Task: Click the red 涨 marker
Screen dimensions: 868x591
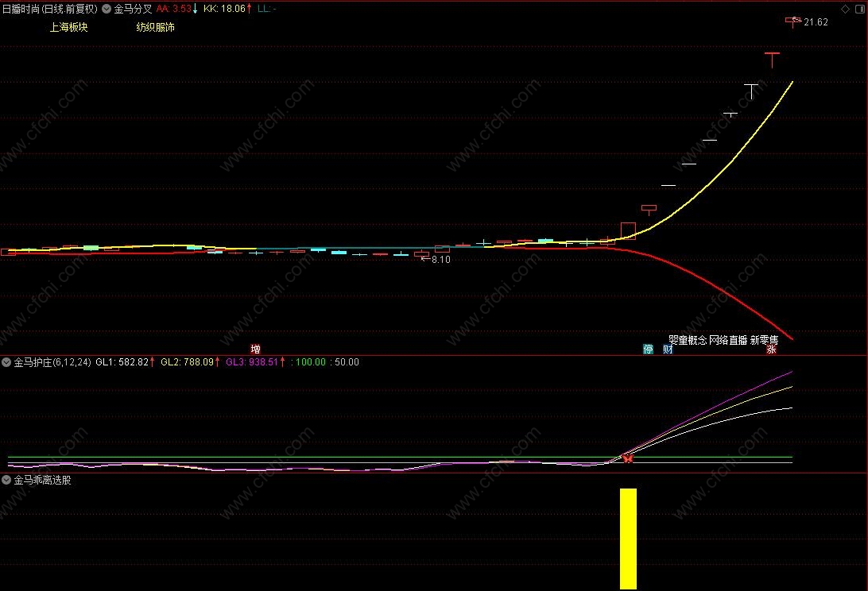Action: (x=771, y=350)
